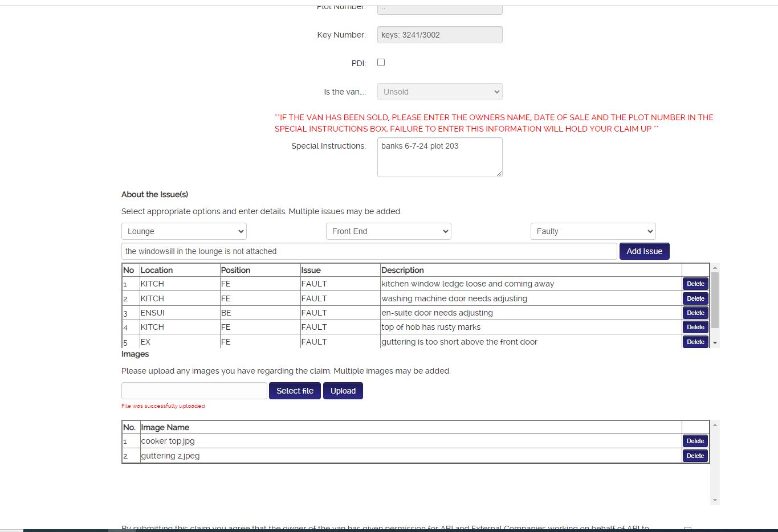Click the Key Number field
Viewport: 778px width, 532px height.
pyautogui.click(x=439, y=35)
